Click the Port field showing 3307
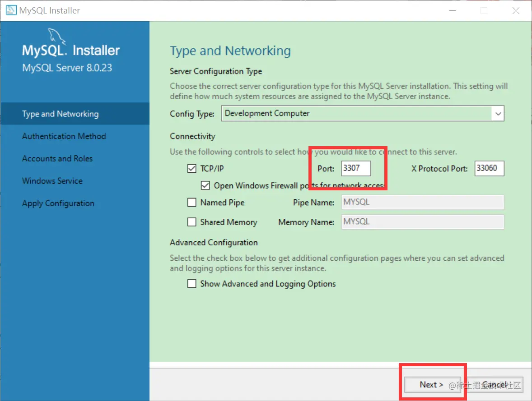Viewport: 532px width, 401px height. tap(356, 168)
